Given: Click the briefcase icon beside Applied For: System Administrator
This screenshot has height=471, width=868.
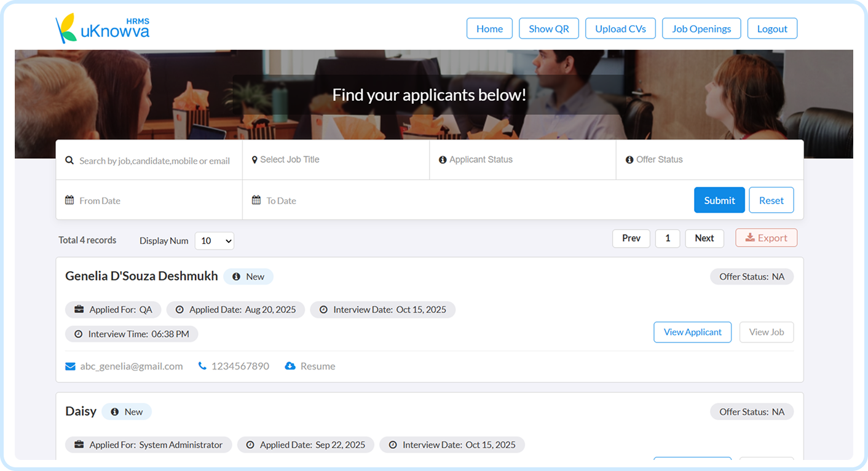Looking at the screenshot, I should (x=79, y=445).
